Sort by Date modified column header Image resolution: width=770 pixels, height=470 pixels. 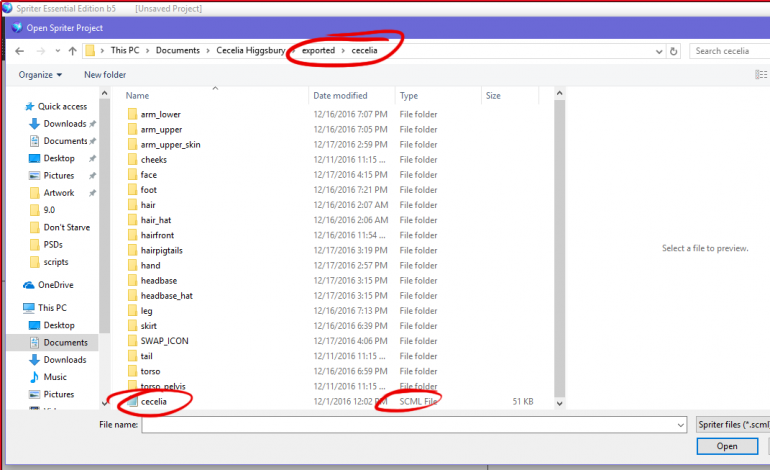pyautogui.click(x=340, y=96)
